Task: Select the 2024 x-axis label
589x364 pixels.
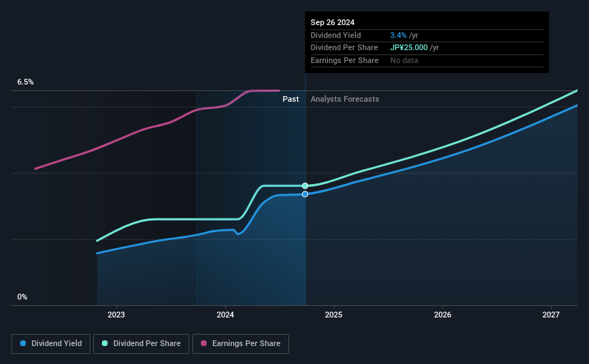Action: pos(225,315)
